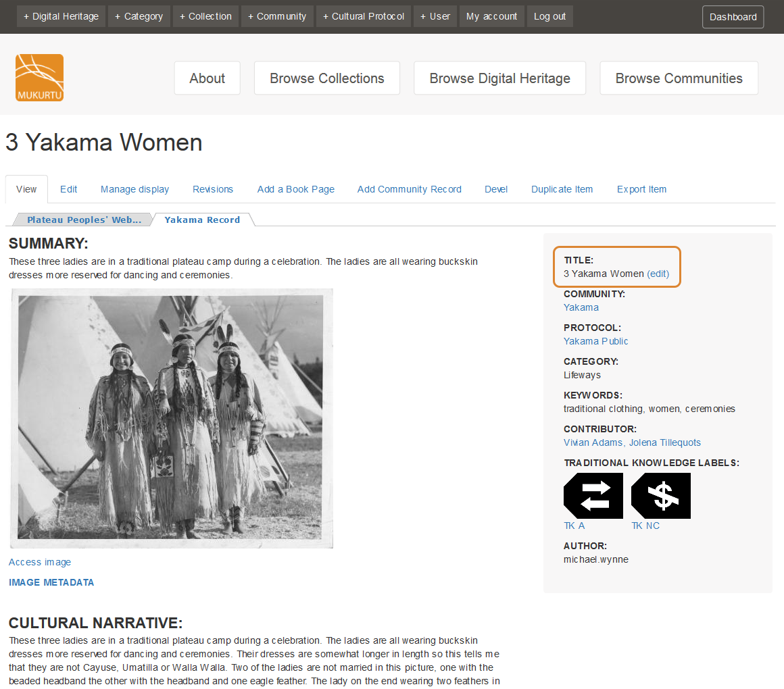Choose Add a Book Page tab

296,189
